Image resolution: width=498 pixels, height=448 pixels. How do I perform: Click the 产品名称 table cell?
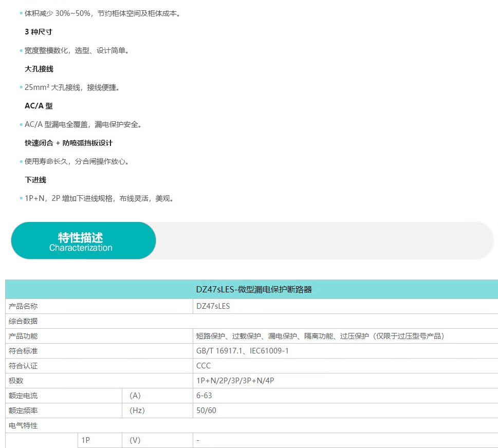[x=23, y=306]
